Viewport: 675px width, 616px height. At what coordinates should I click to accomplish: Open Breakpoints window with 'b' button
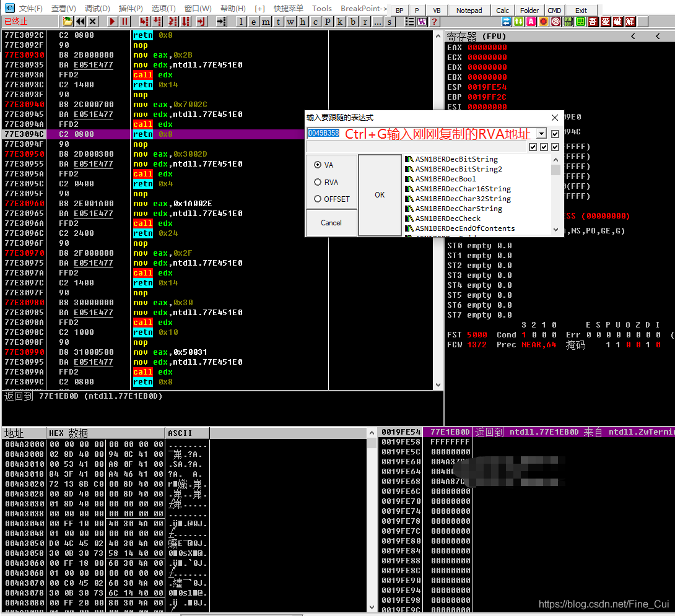pos(353,22)
